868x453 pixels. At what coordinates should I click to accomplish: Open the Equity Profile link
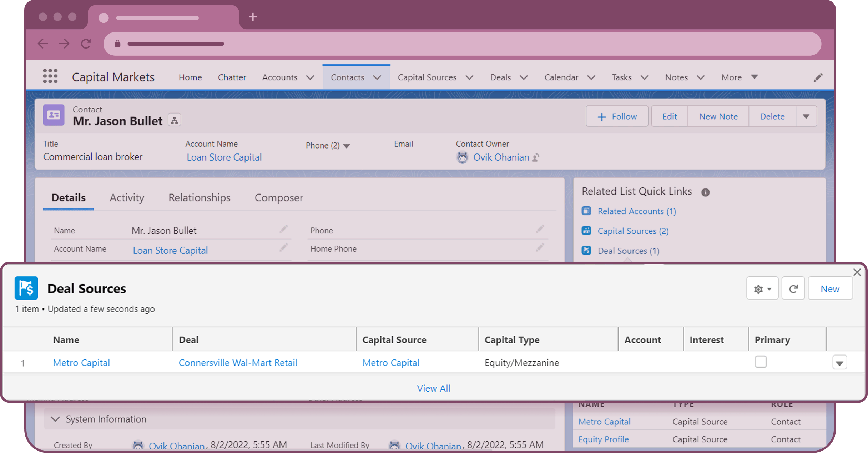pos(604,439)
